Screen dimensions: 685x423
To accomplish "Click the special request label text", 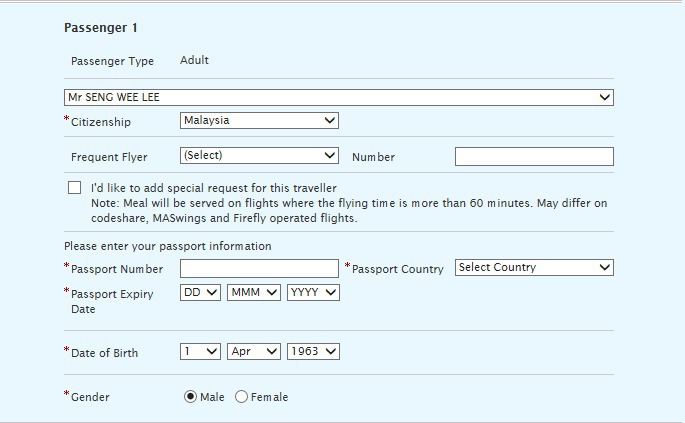I will (x=214, y=188).
